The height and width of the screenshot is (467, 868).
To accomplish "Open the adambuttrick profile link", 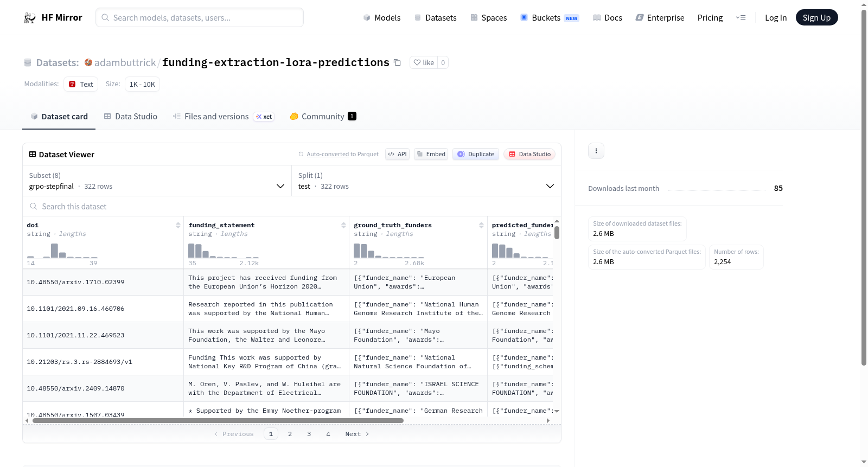I will point(125,62).
